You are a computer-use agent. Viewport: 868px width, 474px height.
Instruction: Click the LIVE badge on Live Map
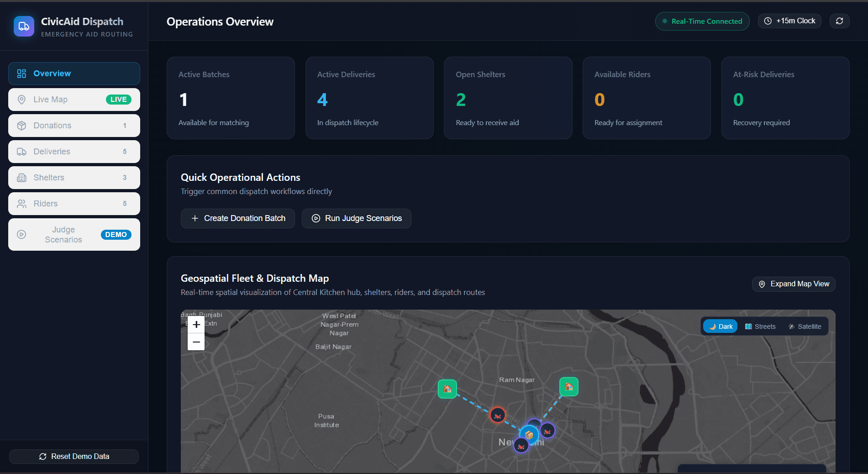tap(119, 100)
